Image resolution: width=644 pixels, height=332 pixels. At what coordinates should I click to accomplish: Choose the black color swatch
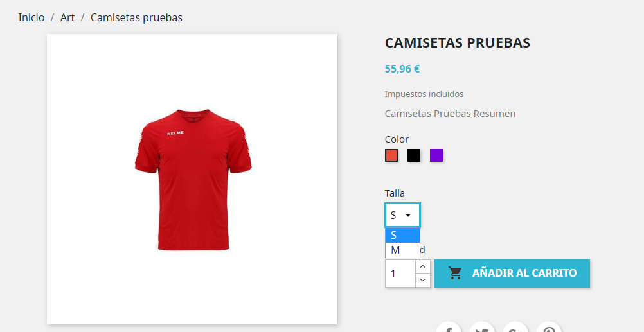click(414, 155)
